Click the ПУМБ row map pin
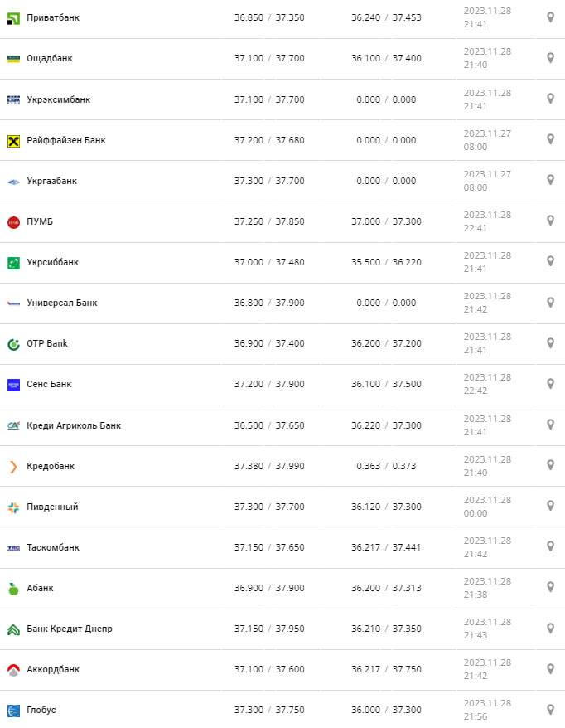Screen dimensions: 565x728 coord(550,221)
